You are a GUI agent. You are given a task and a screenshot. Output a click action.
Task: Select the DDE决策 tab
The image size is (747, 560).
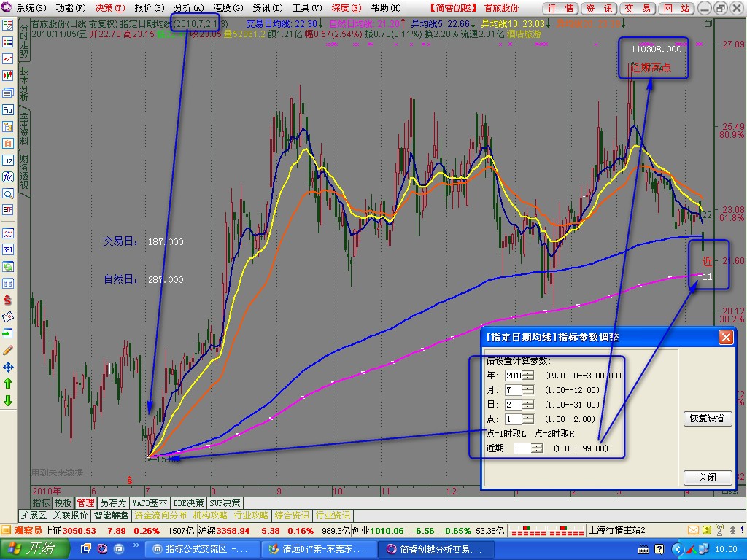[188, 503]
